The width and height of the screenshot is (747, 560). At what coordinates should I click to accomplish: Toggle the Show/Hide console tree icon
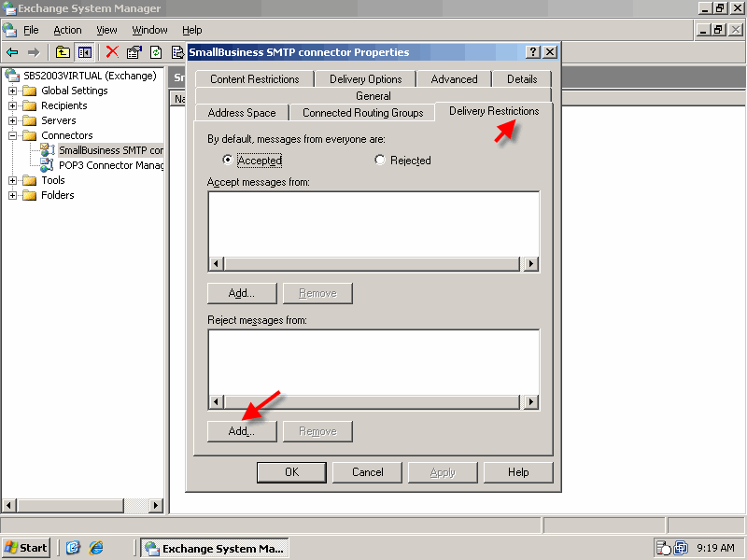coord(85,52)
